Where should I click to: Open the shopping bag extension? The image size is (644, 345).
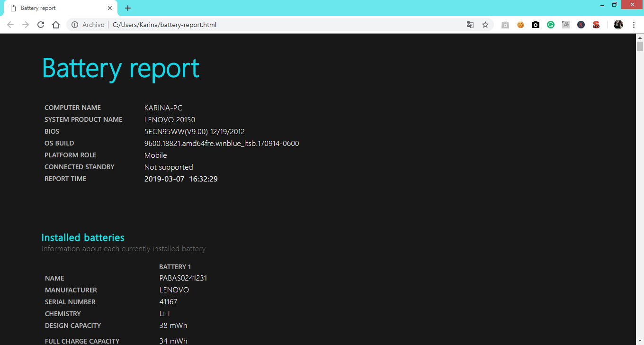[505, 25]
